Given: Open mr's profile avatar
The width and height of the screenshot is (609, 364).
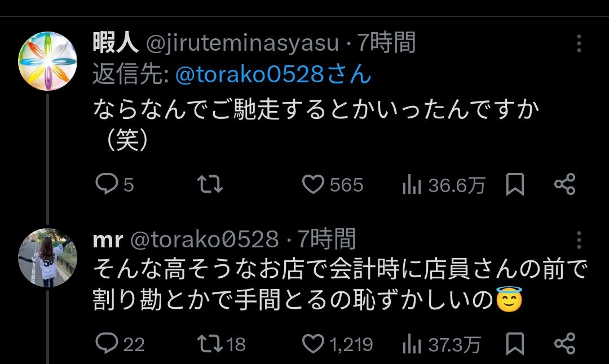Looking at the screenshot, I should click(x=47, y=258).
